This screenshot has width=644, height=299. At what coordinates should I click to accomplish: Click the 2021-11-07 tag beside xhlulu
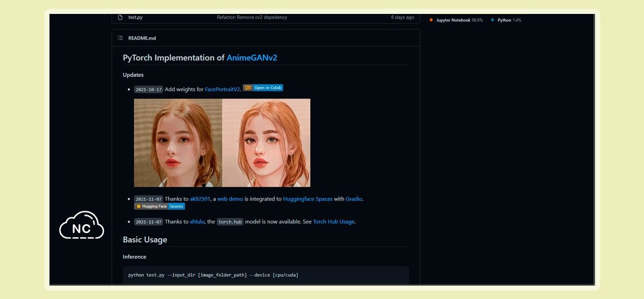point(148,222)
